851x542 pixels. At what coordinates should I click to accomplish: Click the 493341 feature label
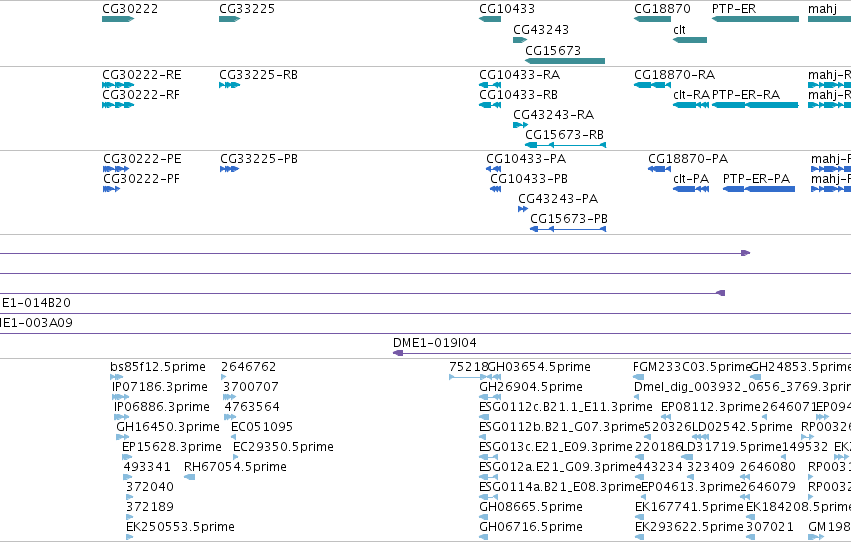[147, 467]
